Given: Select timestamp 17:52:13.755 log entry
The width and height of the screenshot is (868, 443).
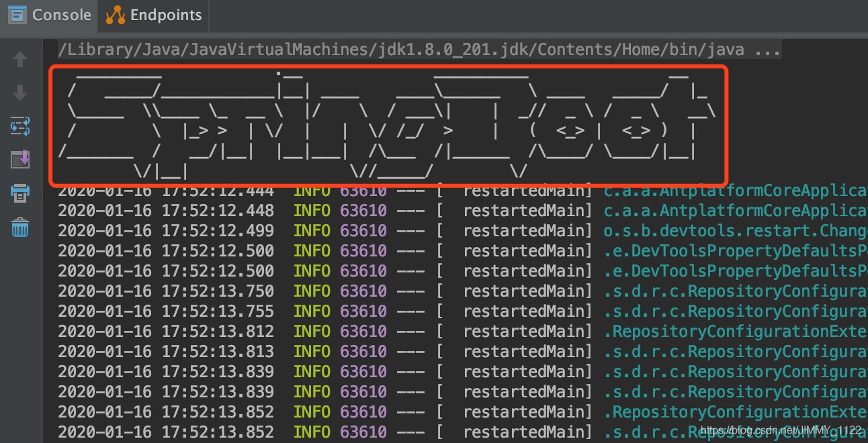Looking at the screenshot, I should [x=166, y=311].
